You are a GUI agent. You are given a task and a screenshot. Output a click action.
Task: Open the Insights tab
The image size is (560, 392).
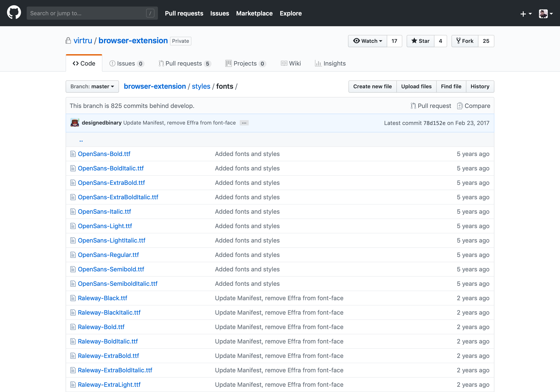pyautogui.click(x=330, y=63)
